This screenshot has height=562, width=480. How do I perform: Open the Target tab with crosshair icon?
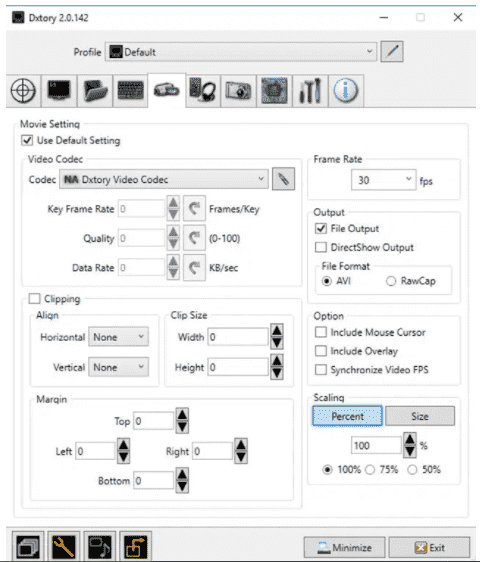click(x=23, y=91)
